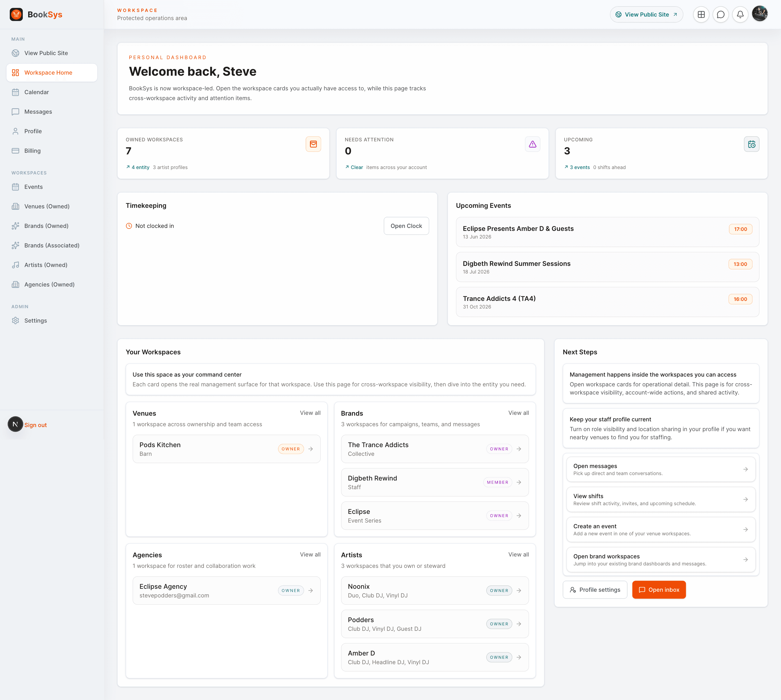The height and width of the screenshot is (700, 781).
Task: Select View Public Site in sidebar
Action: point(52,53)
